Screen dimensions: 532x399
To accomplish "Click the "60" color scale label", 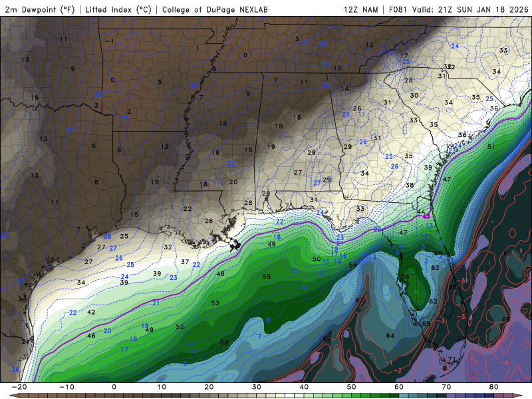I will point(399,387).
